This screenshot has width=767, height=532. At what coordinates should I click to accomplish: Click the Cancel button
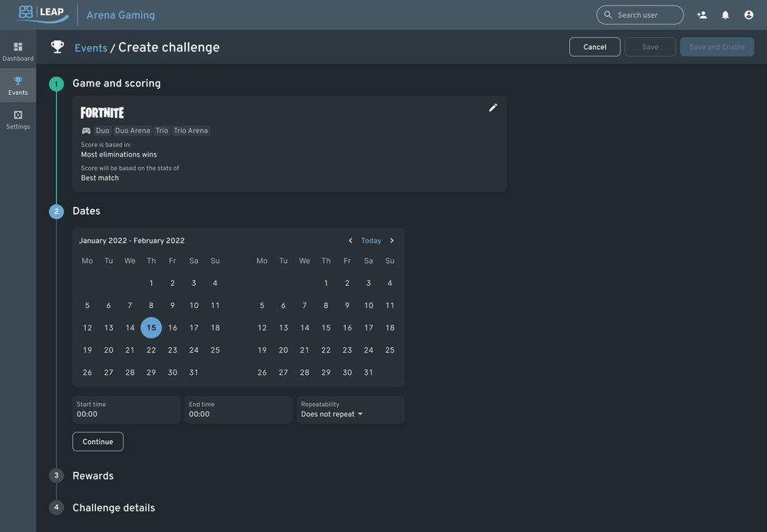(595, 47)
